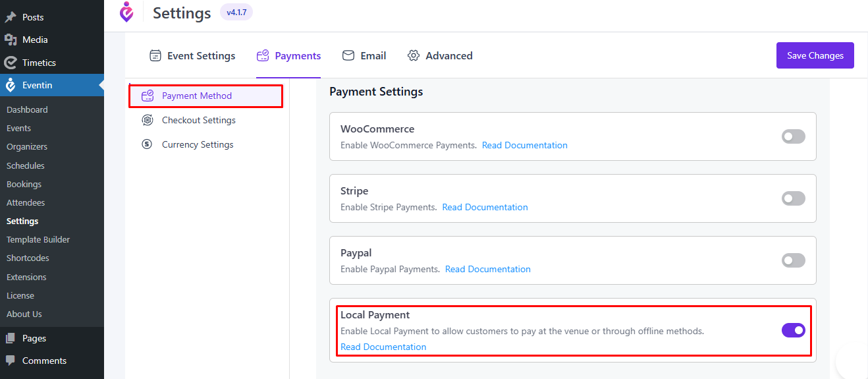Switch to the Payments tab
Image resolution: width=868 pixels, height=379 pixels.
pos(289,56)
